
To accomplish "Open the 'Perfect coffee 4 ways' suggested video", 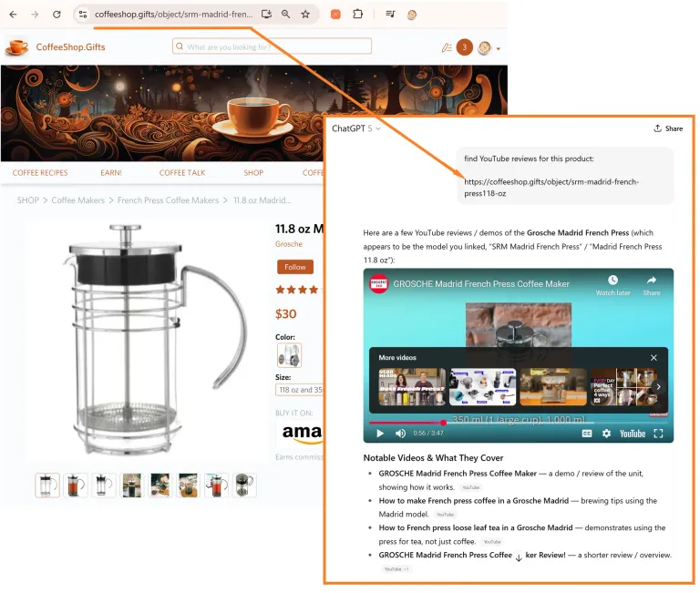I will pos(623,387).
